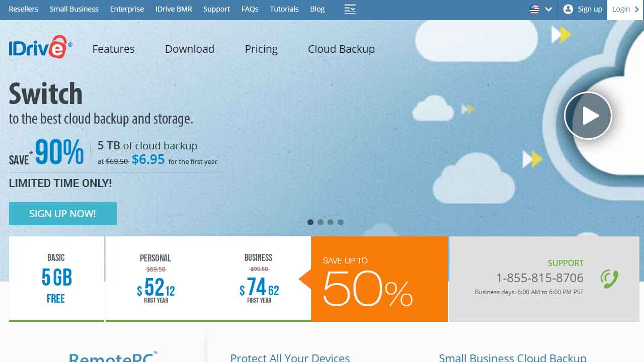Open RemotePC link

113,357
